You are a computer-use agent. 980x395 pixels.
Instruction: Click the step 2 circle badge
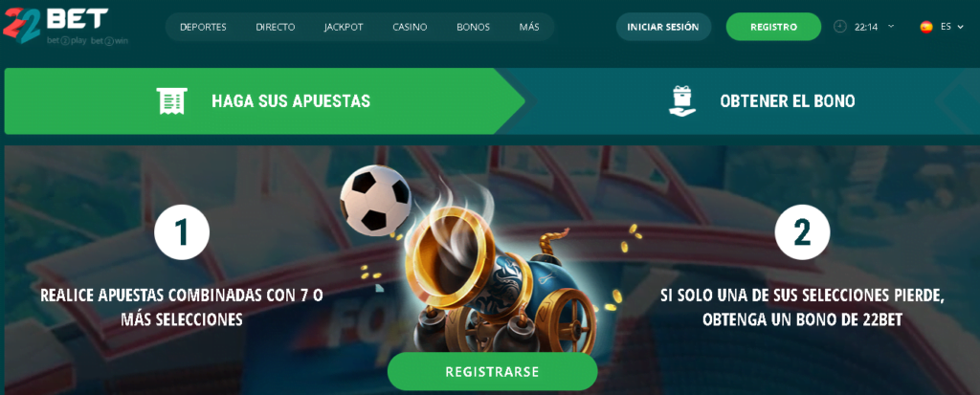click(x=802, y=232)
